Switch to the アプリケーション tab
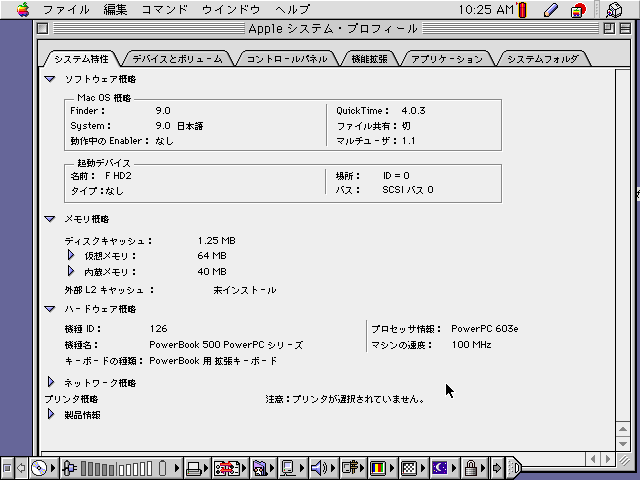 447,59
